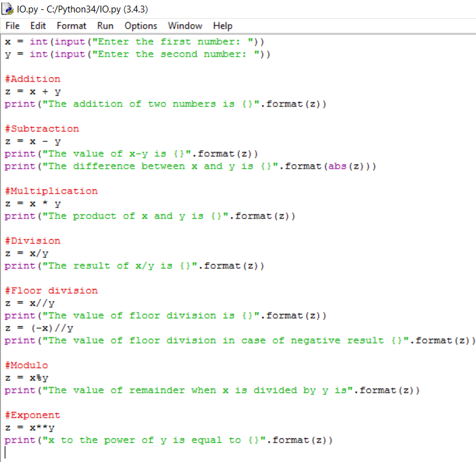Click the print line "The difference between x and y"
476x462 pixels.
[x=190, y=166]
